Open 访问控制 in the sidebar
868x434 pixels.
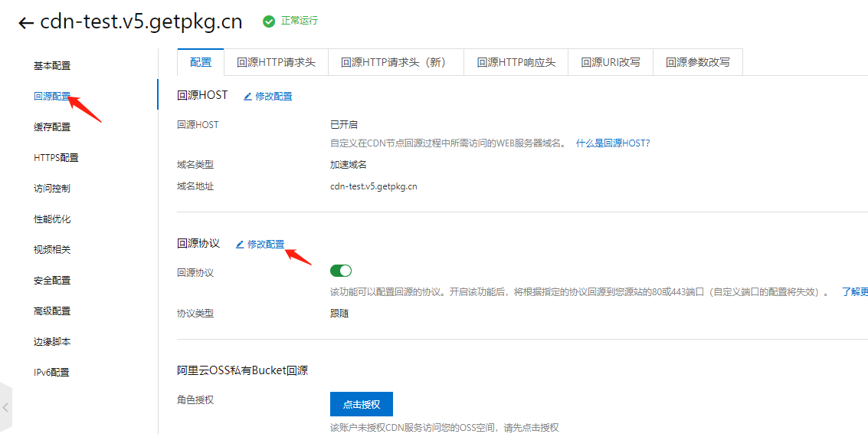pos(52,189)
